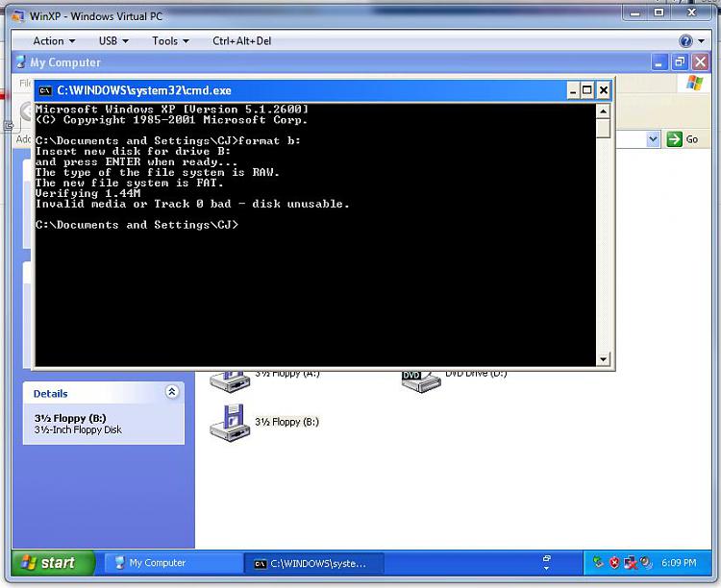Image resolution: width=721 pixels, height=588 pixels.
Task: Click the Details panel heading
Action: 51,394
